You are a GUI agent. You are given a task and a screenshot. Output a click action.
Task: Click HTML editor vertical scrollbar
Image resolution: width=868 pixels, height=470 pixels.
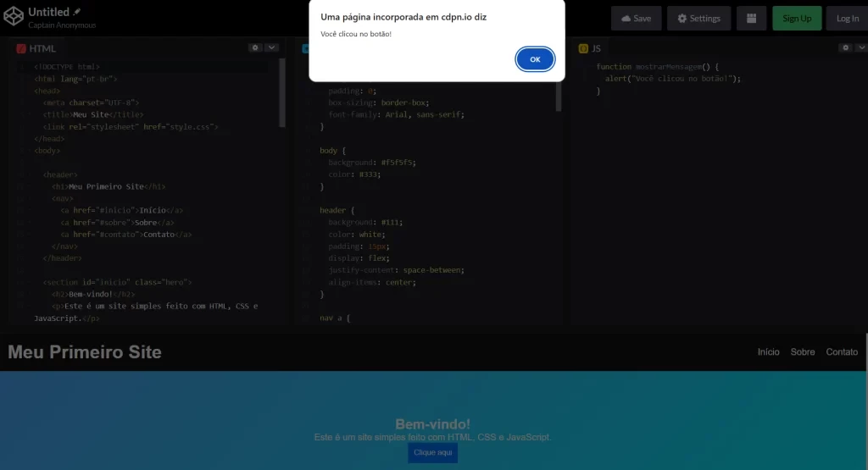pos(282,93)
